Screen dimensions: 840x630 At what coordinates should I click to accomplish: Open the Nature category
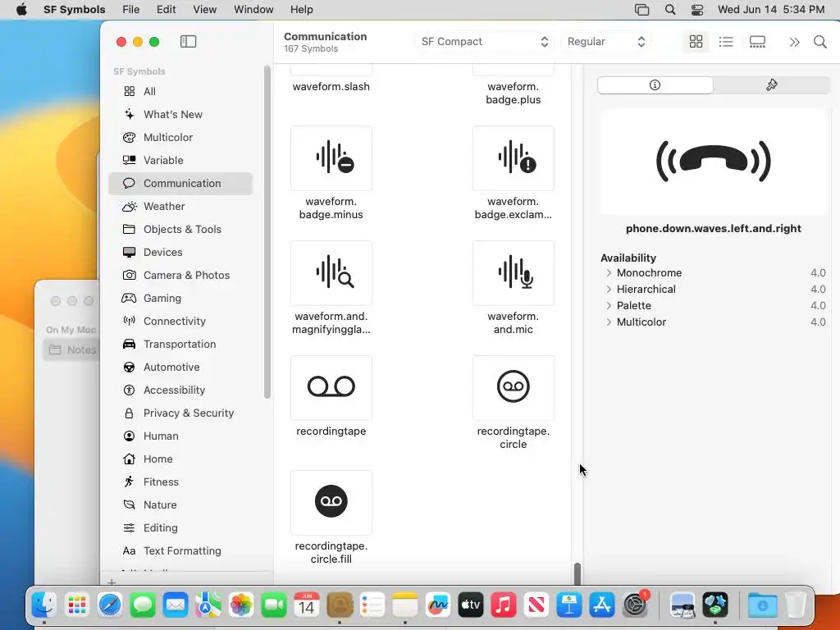[180, 505]
